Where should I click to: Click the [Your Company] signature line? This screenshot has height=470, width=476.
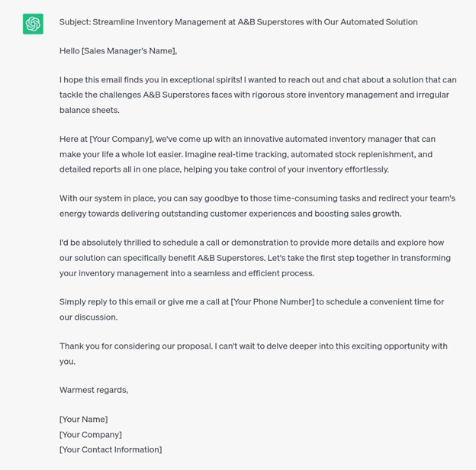[x=91, y=434]
